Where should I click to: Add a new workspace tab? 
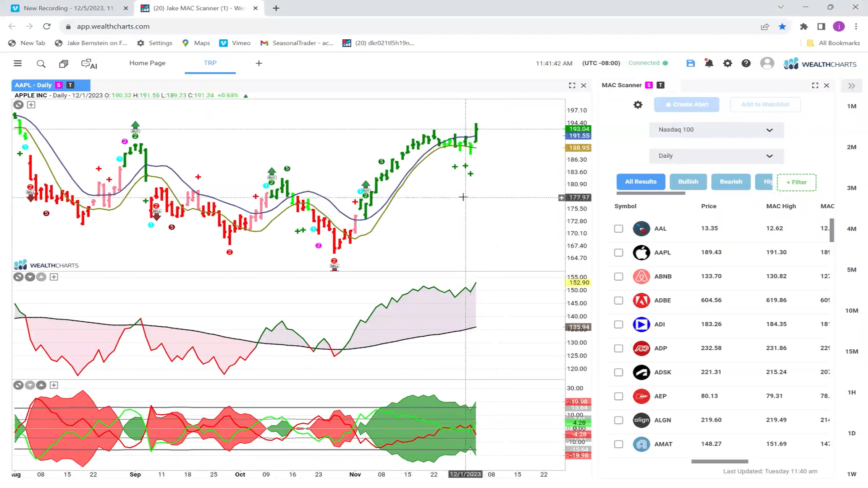coord(259,63)
